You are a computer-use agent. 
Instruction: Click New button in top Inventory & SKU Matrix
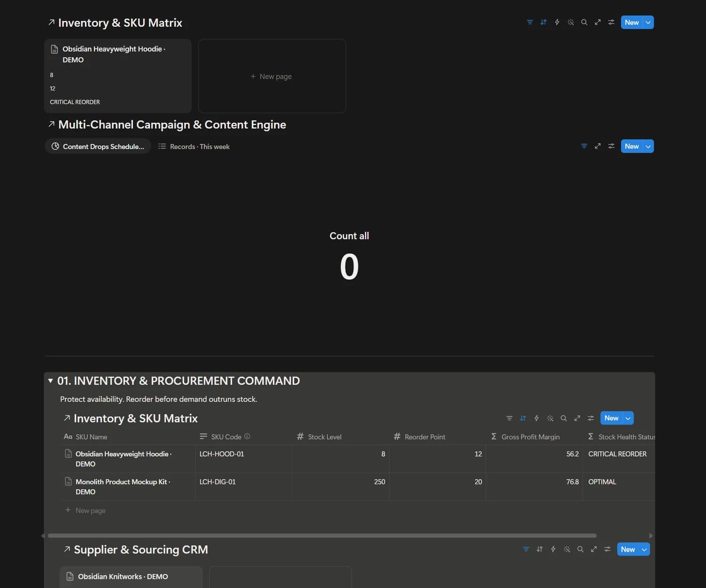coord(632,22)
